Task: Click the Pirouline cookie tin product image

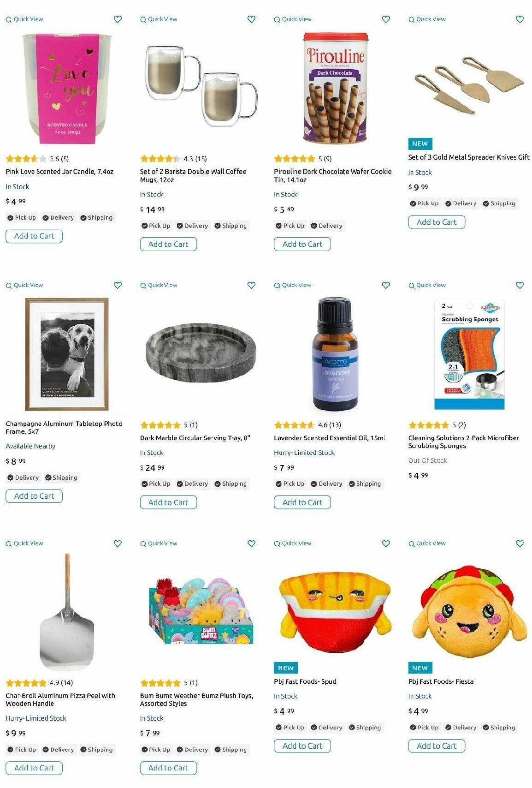Action: click(x=336, y=88)
